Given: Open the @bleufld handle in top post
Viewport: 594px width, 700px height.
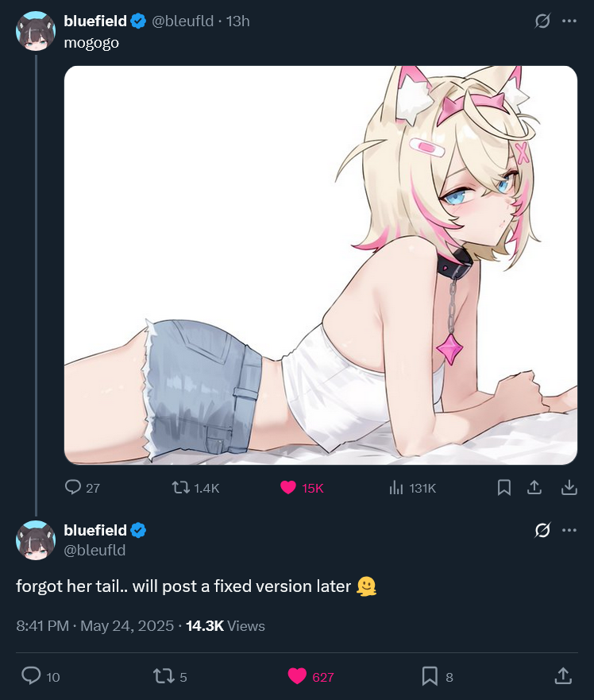Looking at the screenshot, I should pyautogui.click(x=182, y=21).
